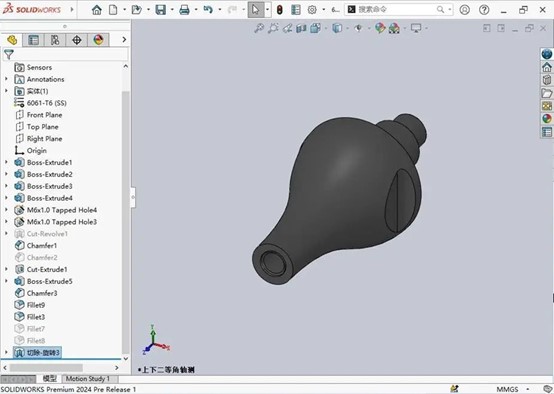This screenshot has height=394, width=554.
Task: Expand the Cut-Extrude1 feature
Action: (x=6, y=269)
